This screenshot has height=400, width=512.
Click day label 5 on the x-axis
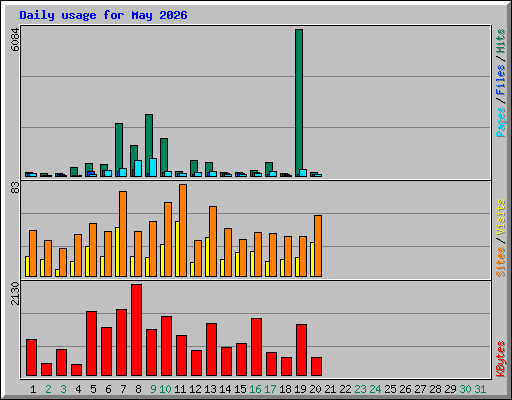(x=93, y=389)
